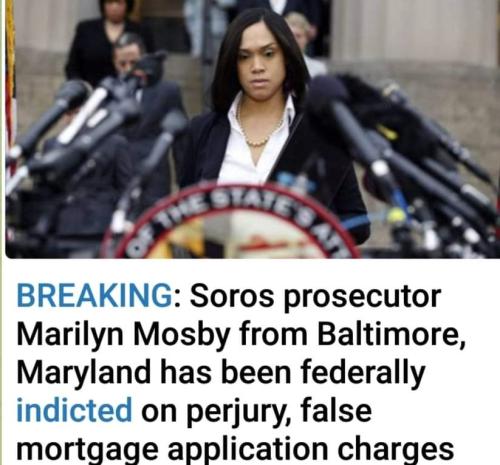Follow the blue 'indicted' hyperlink
500x465 pixels.
pyautogui.click(x=74, y=410)
